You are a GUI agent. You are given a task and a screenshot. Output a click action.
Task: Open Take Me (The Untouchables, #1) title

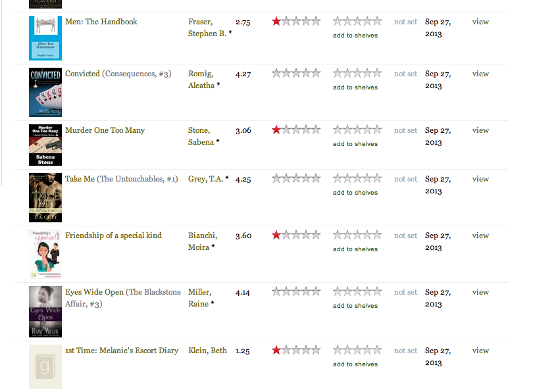click(122, 179)
